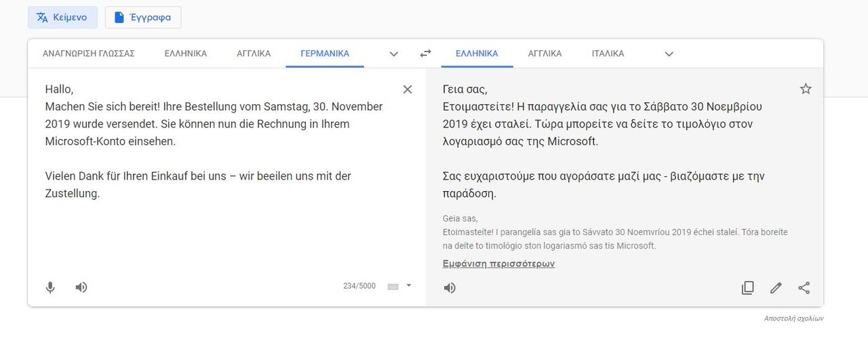The height and width of the screenshot is (353, 868).
Task: Suggest an edit with pencil icon
Action: pyautogui.click(x=776, y=288)
